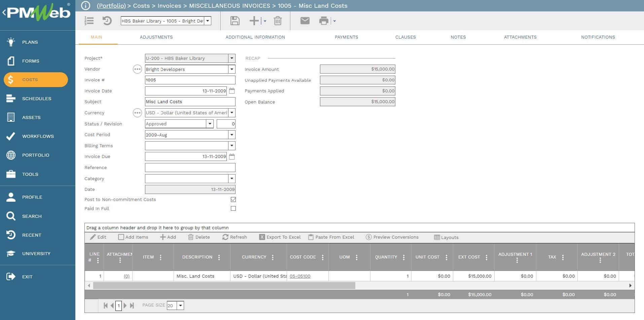Viewport: 644px width, 320px height.
Task: Click the history revert toolbar icon
Action: coord(107,21)
